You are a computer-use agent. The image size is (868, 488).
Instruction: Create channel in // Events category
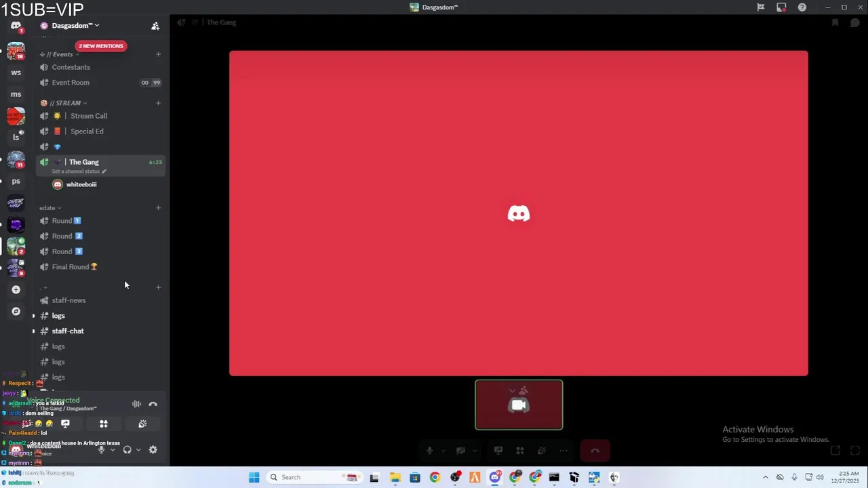[158, 54]
